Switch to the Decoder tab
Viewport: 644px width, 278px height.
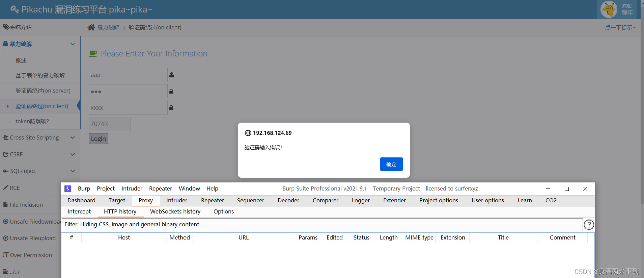(x=288, y=200)
